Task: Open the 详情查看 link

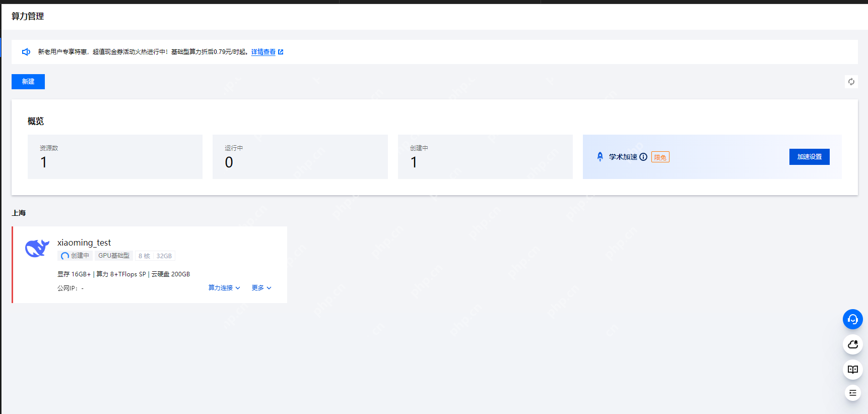Action: pyautogui.click(x=263, y=52)
